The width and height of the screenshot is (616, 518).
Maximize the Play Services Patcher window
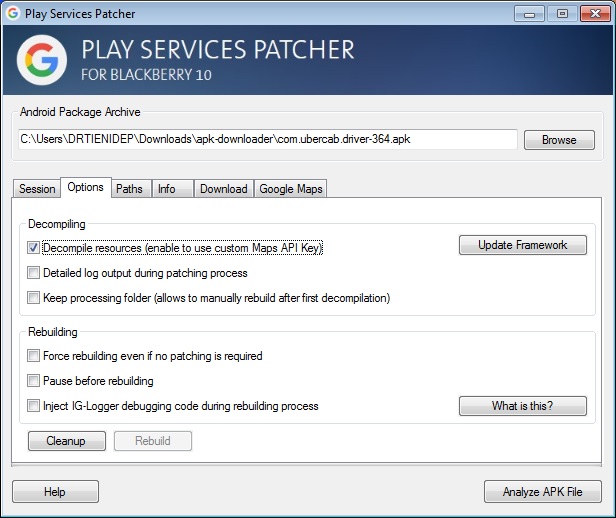[562, 14]
